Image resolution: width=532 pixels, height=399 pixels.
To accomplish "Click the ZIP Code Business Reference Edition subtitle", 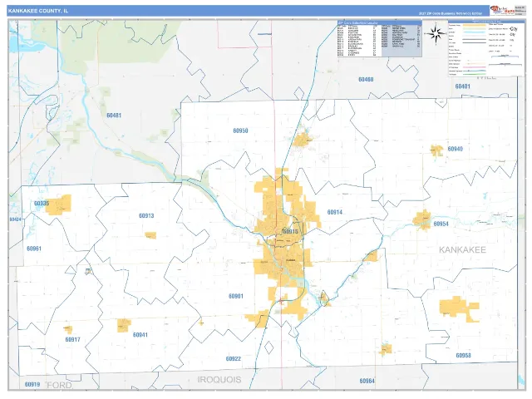I will (450, 13).
